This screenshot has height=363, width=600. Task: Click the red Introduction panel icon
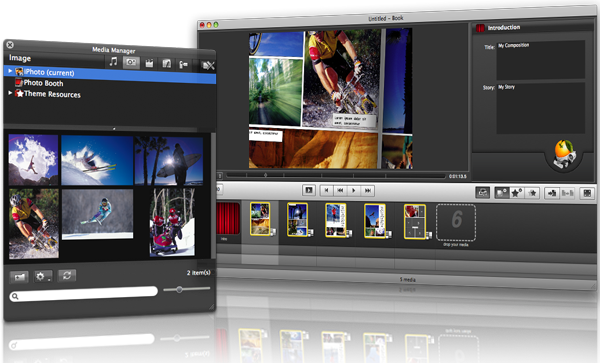click(480, 28)
